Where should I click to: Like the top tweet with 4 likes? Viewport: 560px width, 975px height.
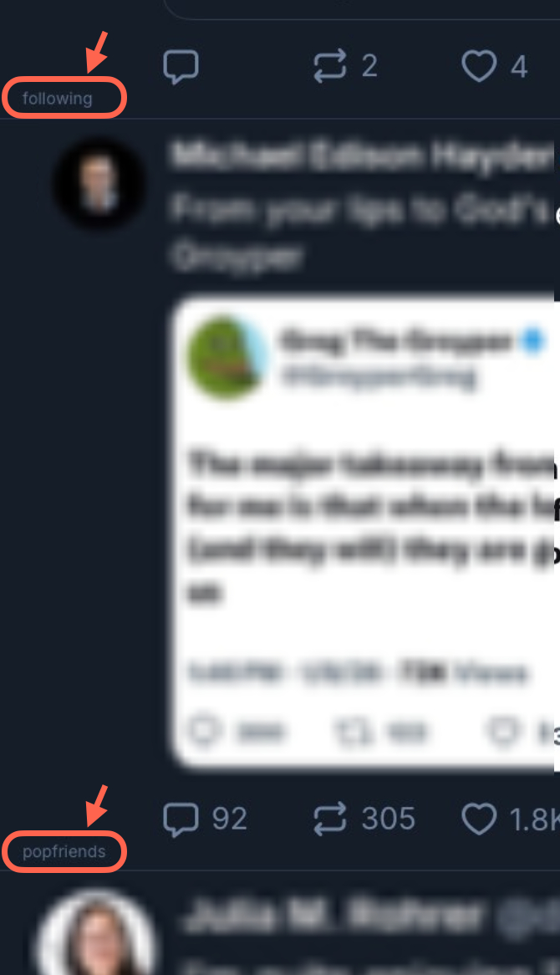[x=479, y=66]
